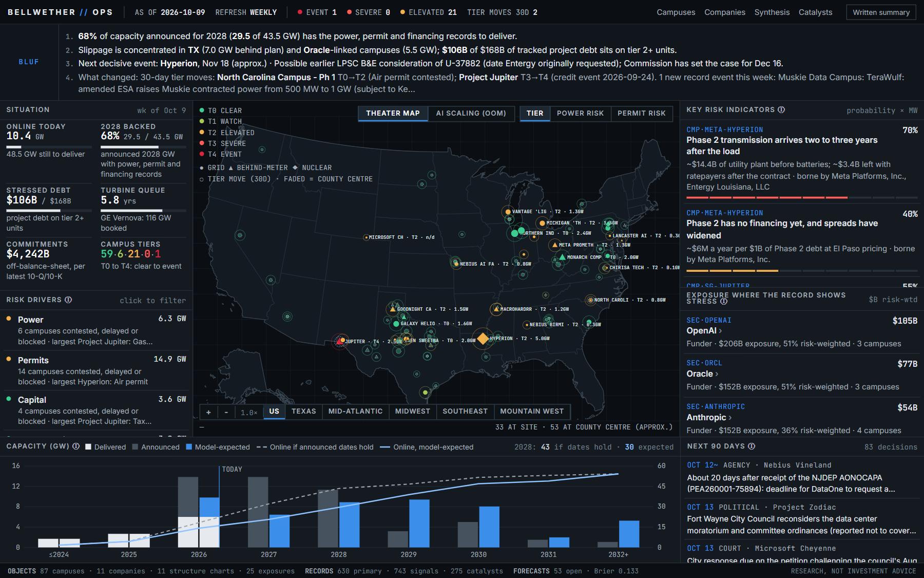Open the CMP·META·HYPERION 70% risk link
Screen dimensions: 924x578
click(x=724, y=130)
